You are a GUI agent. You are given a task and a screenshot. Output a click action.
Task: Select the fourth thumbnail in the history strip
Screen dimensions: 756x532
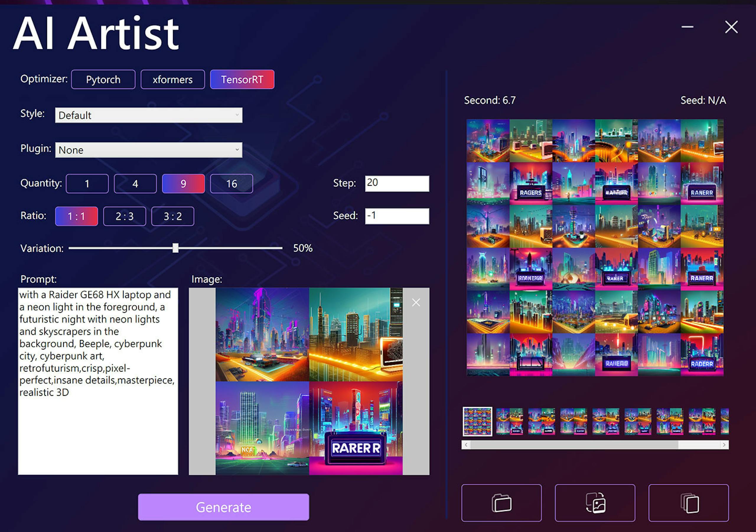click(573, 422)
